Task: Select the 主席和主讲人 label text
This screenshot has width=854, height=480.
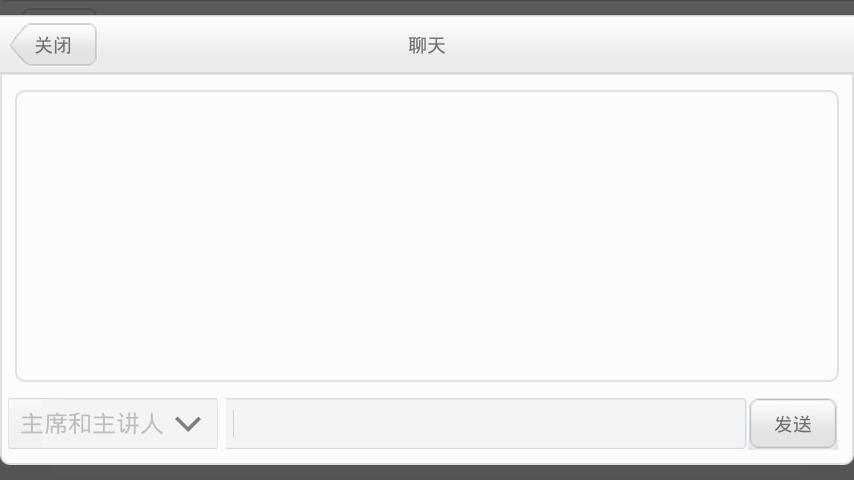Action: [x=92, y=423]
